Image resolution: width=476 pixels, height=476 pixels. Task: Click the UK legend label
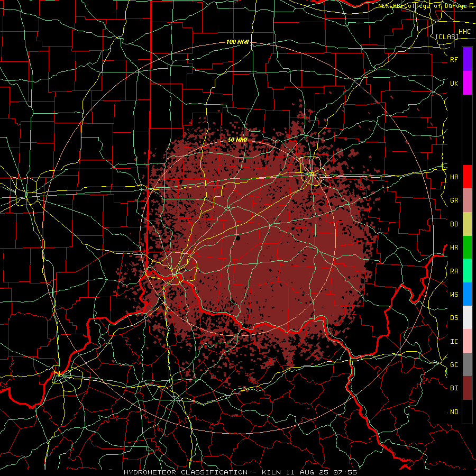tap(454, 83)
